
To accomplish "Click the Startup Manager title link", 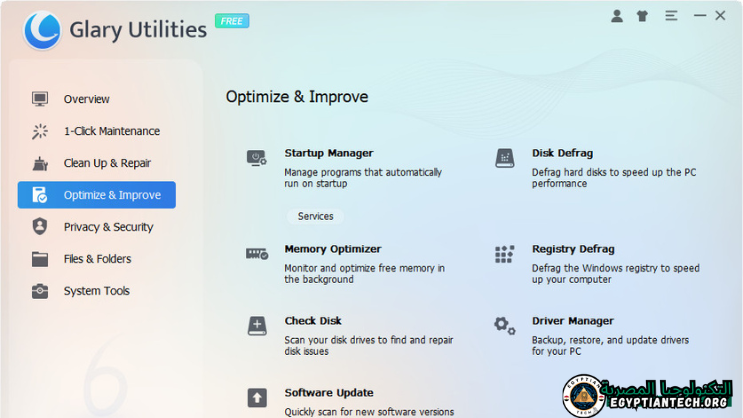I will tap(328, 153).
